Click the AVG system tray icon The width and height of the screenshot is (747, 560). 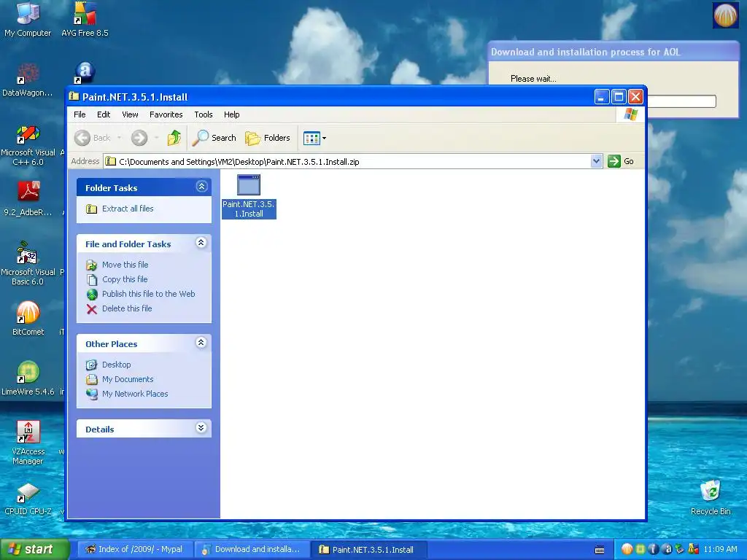(693, 550)
